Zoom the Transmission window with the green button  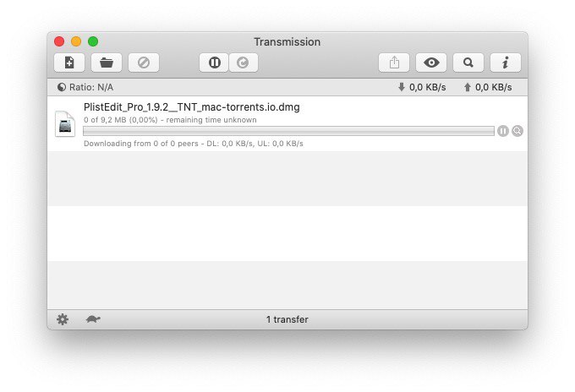(x=93, y=41)
